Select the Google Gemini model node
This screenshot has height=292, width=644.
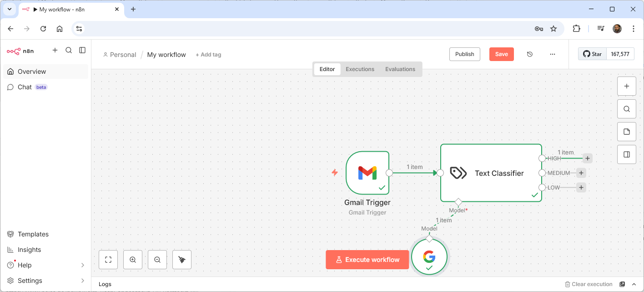(429, 257)
